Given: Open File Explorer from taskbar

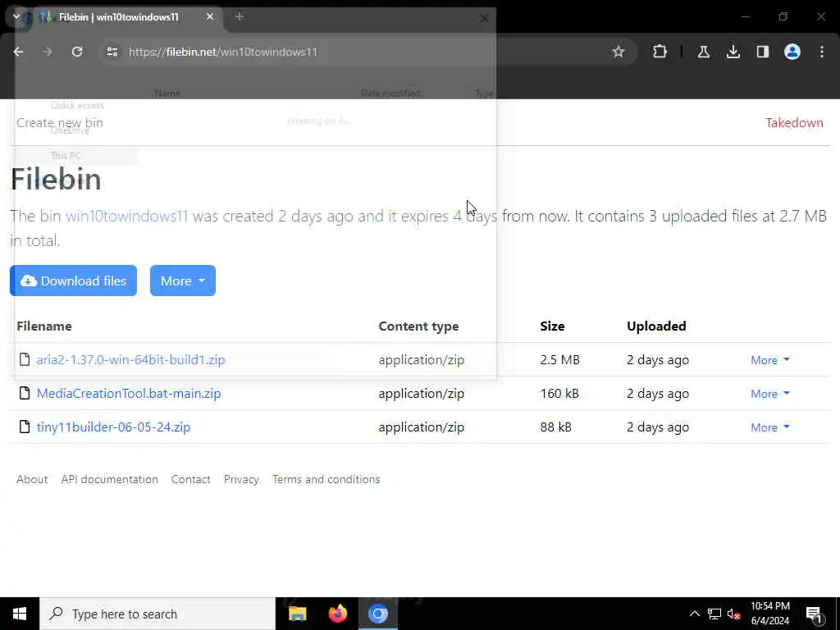Looking at the screenshot, I should pos(297,614).
